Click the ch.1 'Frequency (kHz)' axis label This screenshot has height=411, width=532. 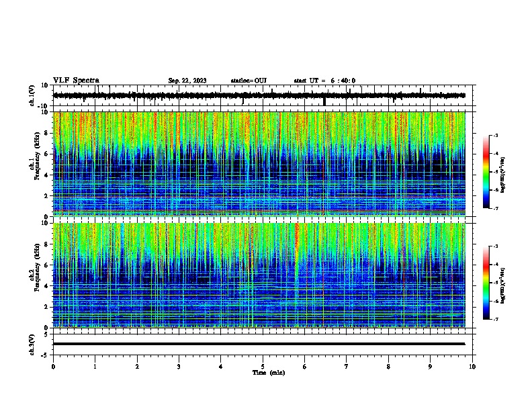point(37,156)
